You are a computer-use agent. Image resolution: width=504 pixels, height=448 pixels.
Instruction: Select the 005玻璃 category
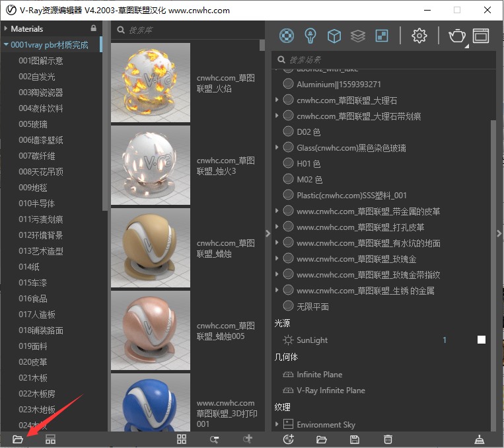[x=33, y=124]
